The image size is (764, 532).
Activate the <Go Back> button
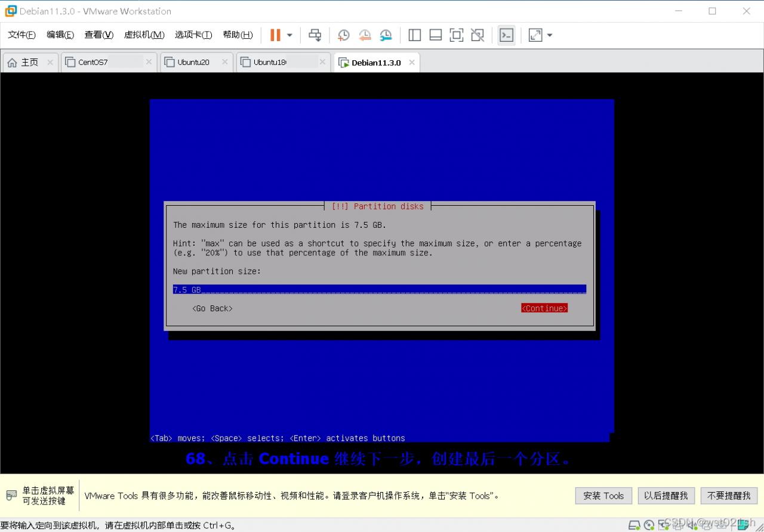(x=212, y=308)
